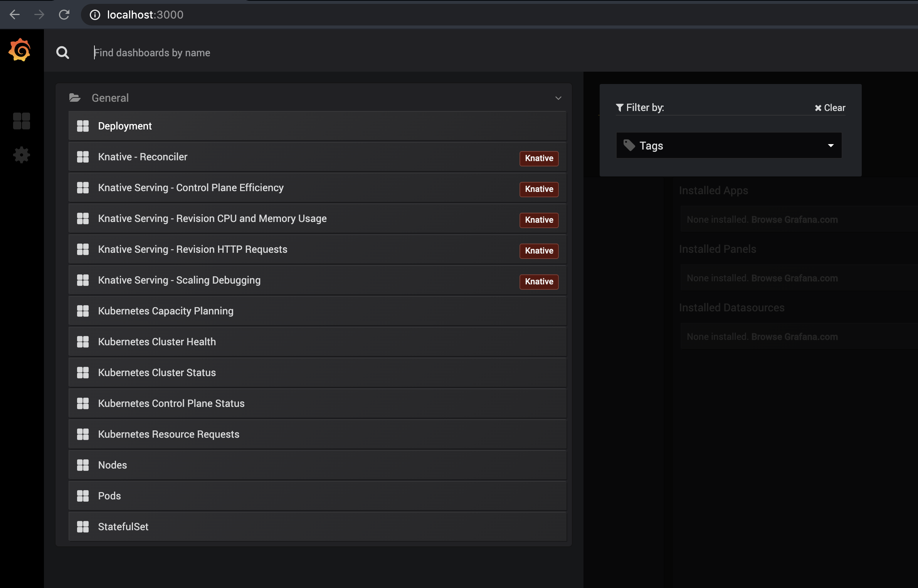This screenshot has height=588, width=918.
Task: Click the tag icon in Tags filter
Action: point(629,145)
